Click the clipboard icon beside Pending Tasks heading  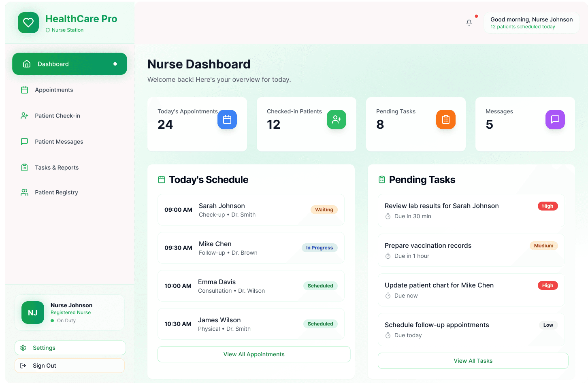coord(382,179)
